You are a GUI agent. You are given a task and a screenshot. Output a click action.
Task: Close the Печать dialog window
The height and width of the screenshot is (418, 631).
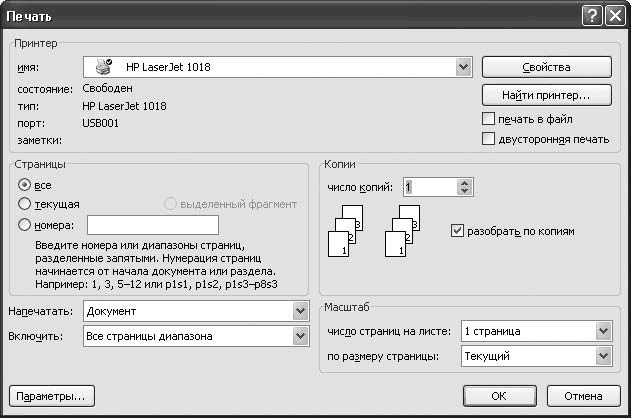(x=614, y=15)
